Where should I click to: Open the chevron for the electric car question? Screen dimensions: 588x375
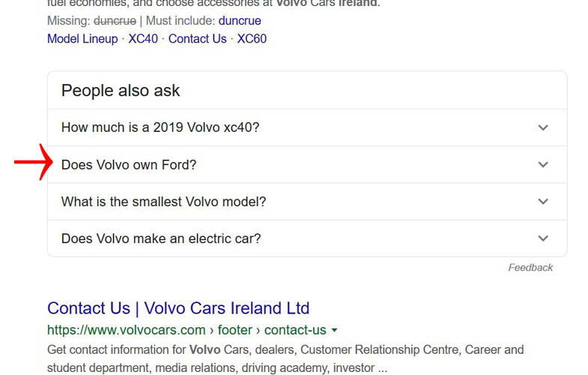[x=543, y=238]
